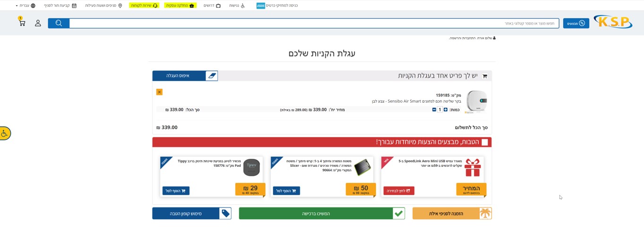Open the shopping cart icon in header
The width and height of the screenshot is (644, 233).
(x=22, y=23)
